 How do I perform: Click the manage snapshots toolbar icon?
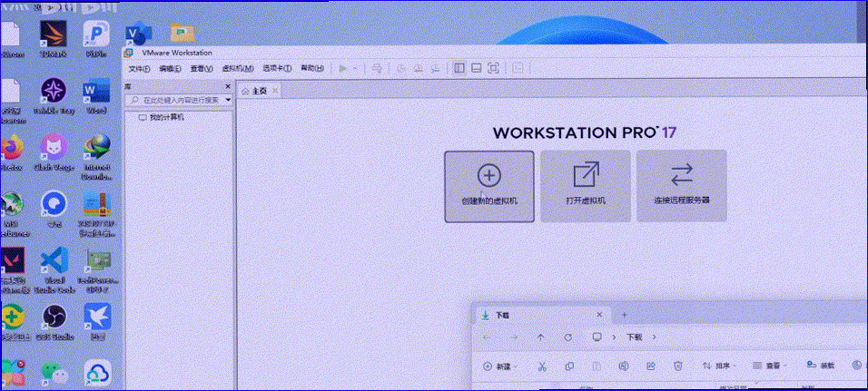click(x=438, y=69)
